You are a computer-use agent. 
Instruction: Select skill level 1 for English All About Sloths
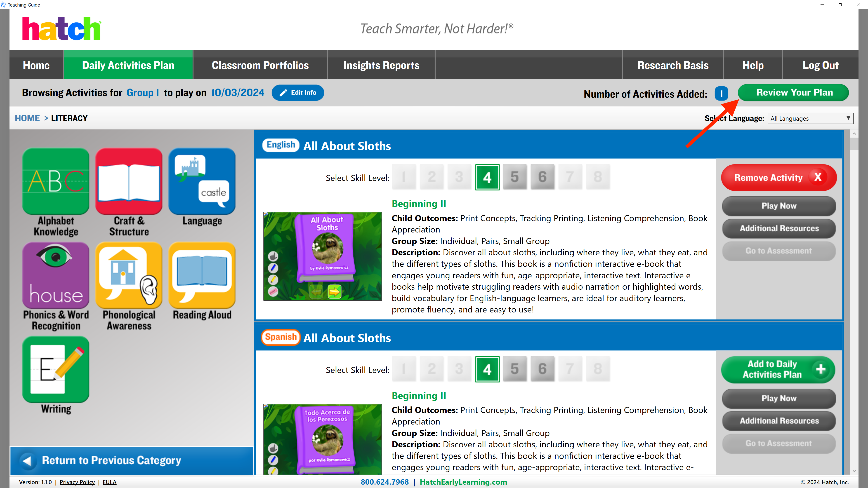coord(404,177)
